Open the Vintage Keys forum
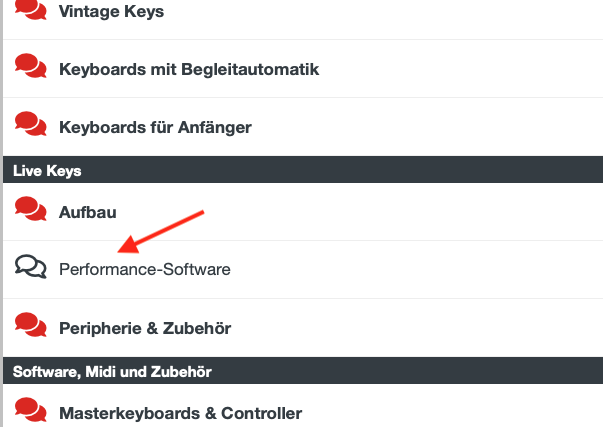Image resolution: width=603 pixels, height=427 pixels. click(111, 11)
